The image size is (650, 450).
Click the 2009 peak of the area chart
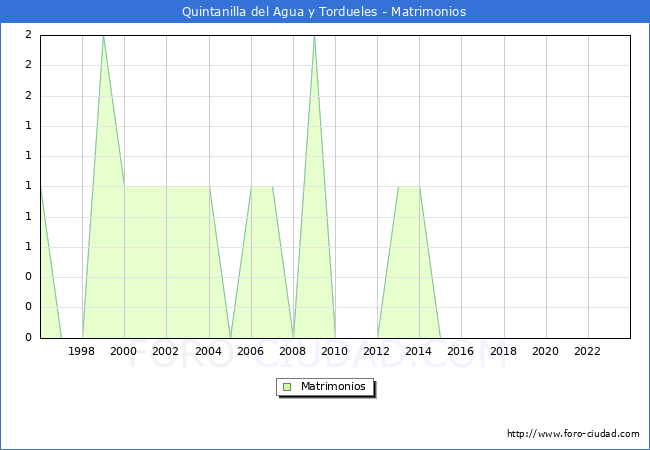(314, 36)
